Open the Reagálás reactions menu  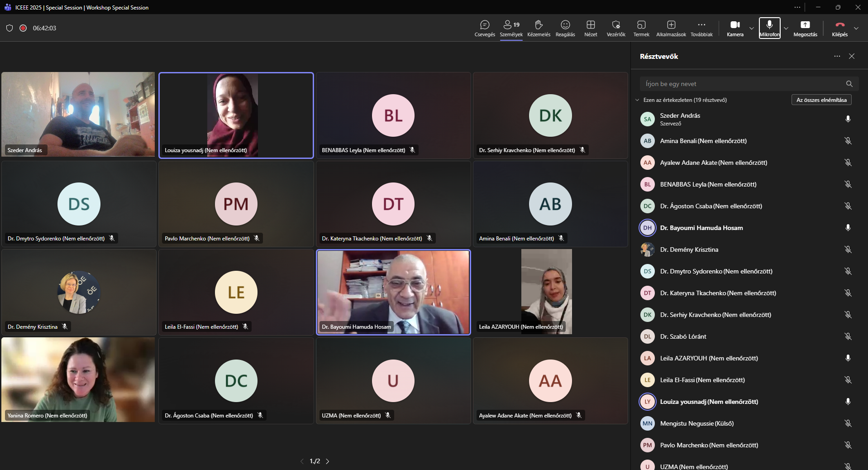(565, 28)
